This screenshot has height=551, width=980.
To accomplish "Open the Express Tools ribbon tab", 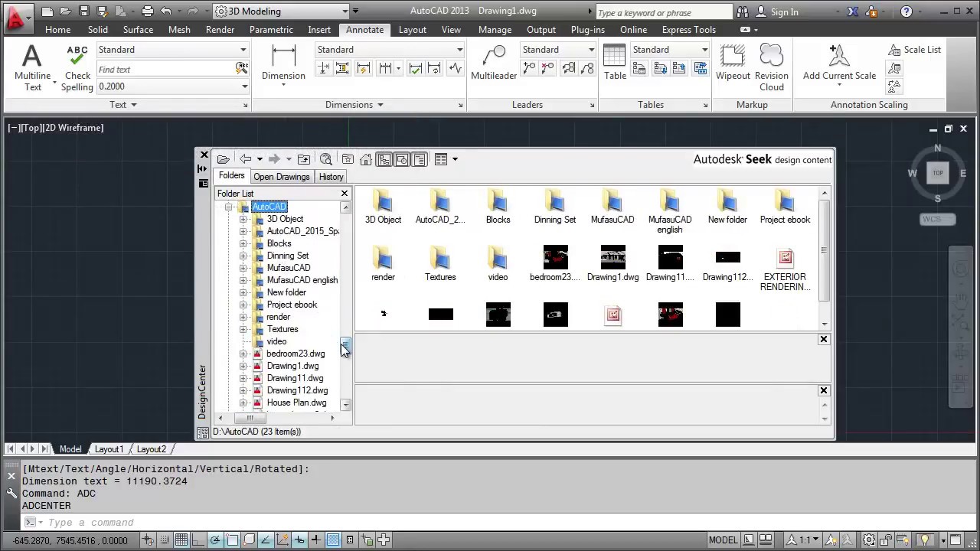I will point(688,30).
